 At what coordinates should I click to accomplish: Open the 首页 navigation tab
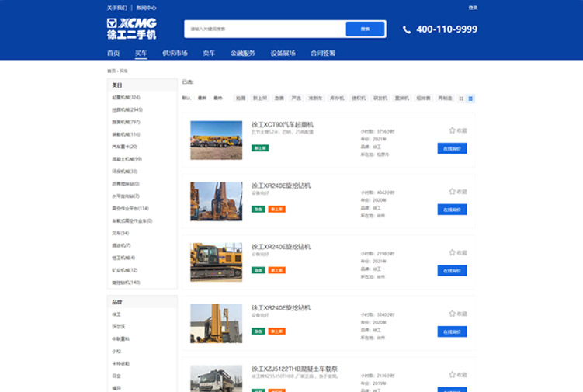tap(113, 54)
